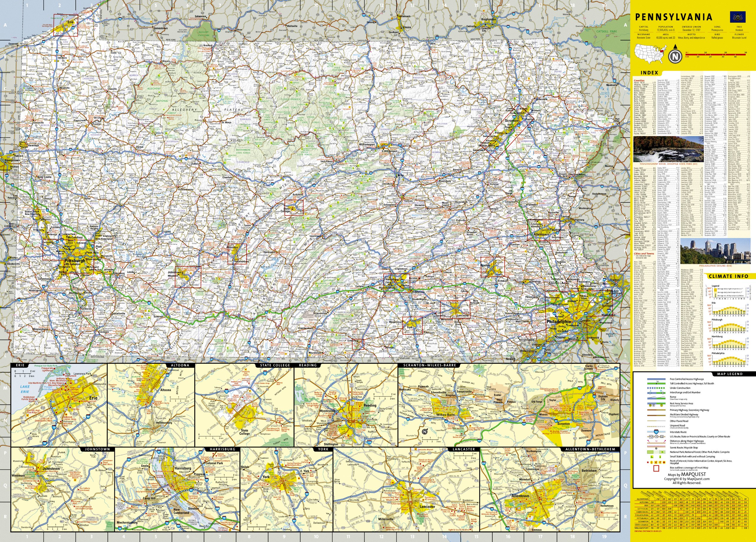
Task: Click the Youghiogheny River photo
Action: click(x=668, y=149)
